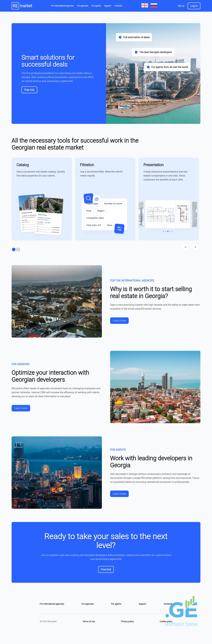
Task: Select the first blue carousel dot
Action: pyautogui.click(x=14, y=249)
